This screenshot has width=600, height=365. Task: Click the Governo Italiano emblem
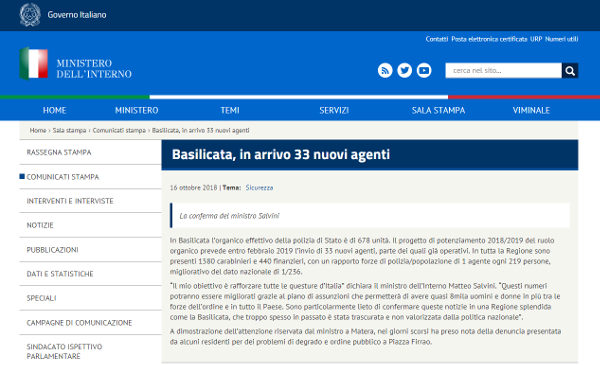30,15
